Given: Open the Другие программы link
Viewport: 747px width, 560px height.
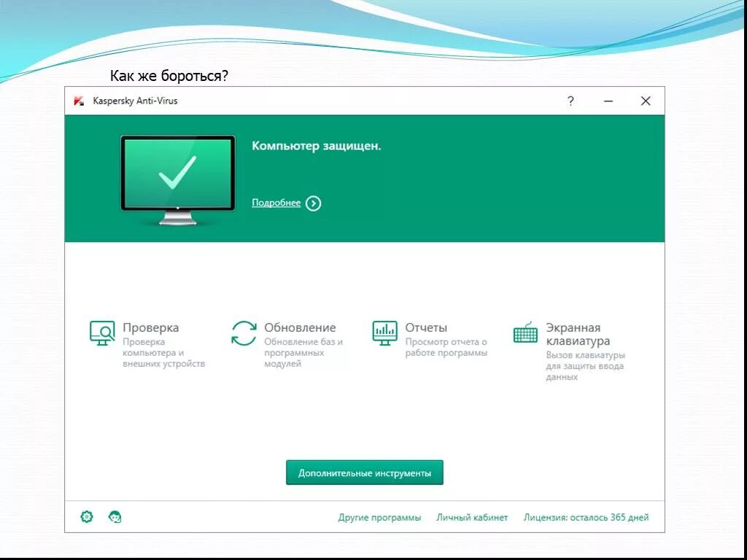Looking at the screenshot, I should [379, 517].
